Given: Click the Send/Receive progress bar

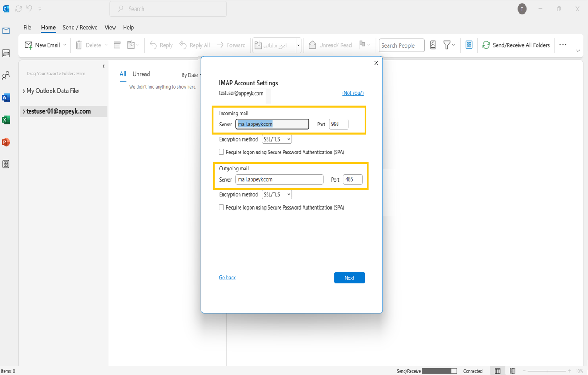Looking at the screenshot, I should (439, 371).
